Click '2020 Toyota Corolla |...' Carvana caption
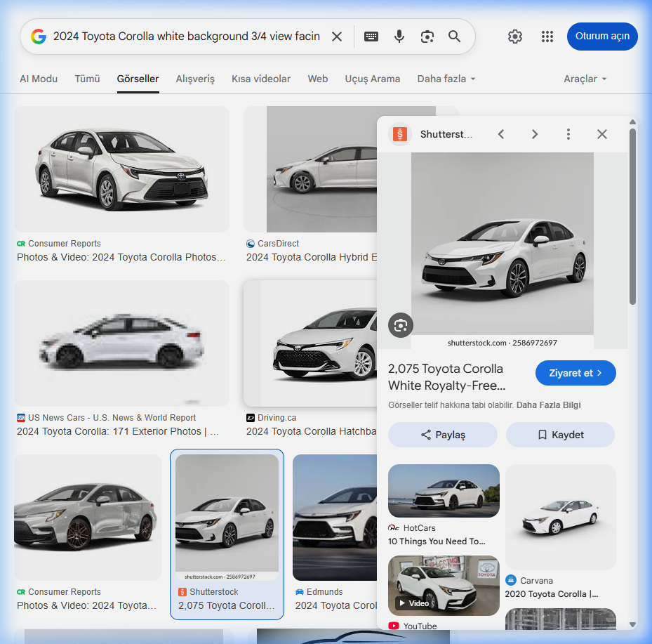The image size is (652, 644). coord(552,594)
